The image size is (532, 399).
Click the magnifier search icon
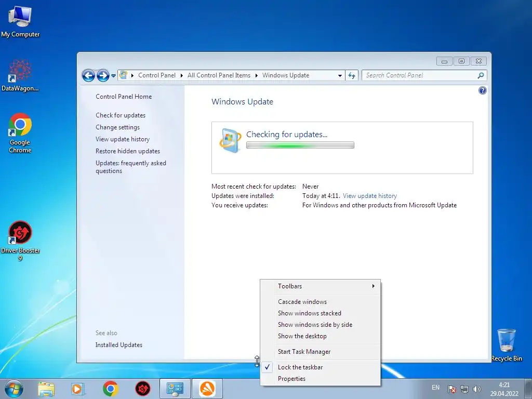481,75
